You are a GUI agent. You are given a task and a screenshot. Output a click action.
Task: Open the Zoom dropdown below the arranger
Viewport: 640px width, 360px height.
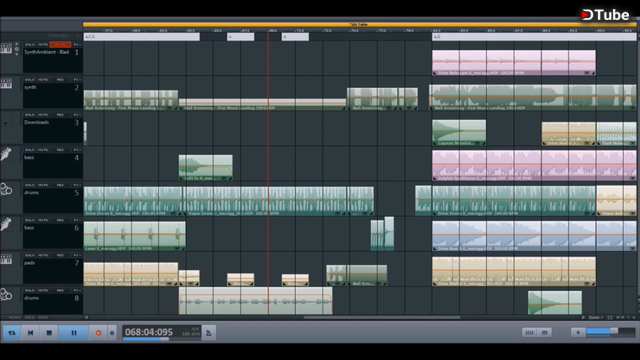pyautogui.click(x=596, y=318)
